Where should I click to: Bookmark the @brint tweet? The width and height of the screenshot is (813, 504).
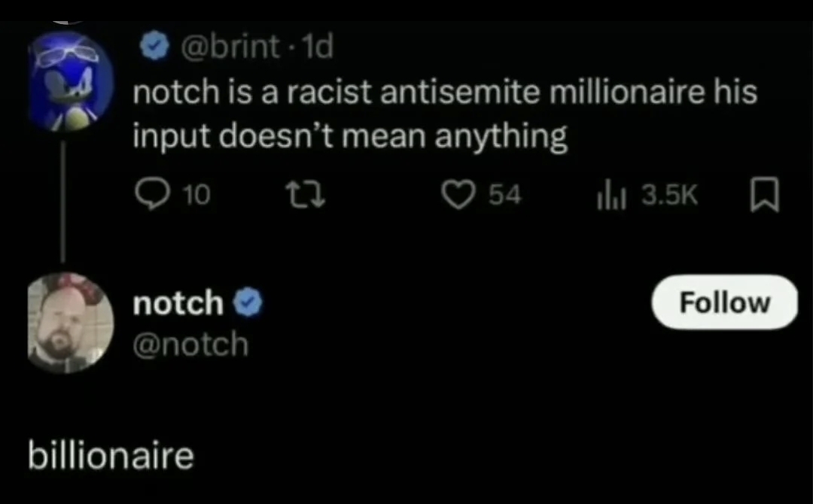click(764, 196)
